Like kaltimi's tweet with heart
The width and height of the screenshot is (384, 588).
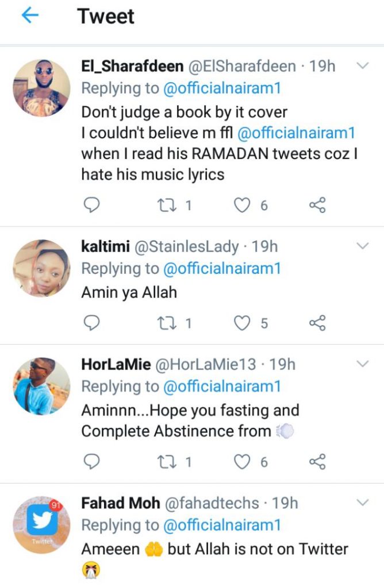(243, 323)
